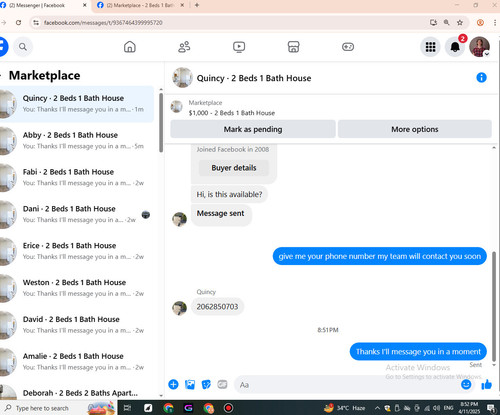The width and height of the screenshot is (500, 415).
Task: Attach a photo using the image icon
Action: pyautogui.click(x=190, y=384)
